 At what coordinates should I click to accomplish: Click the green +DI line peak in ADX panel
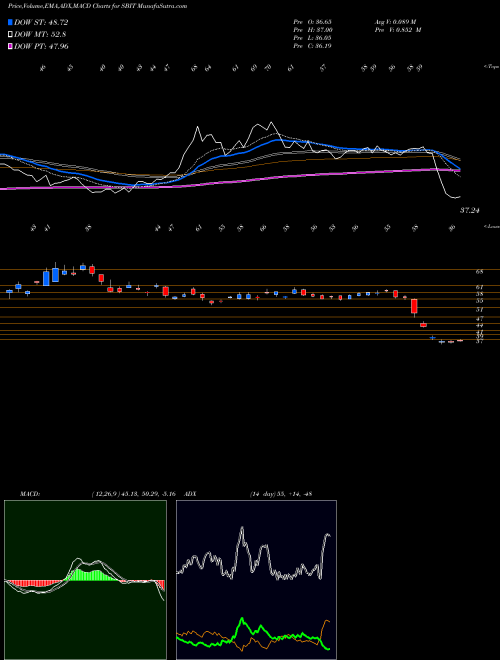(242, 619)
